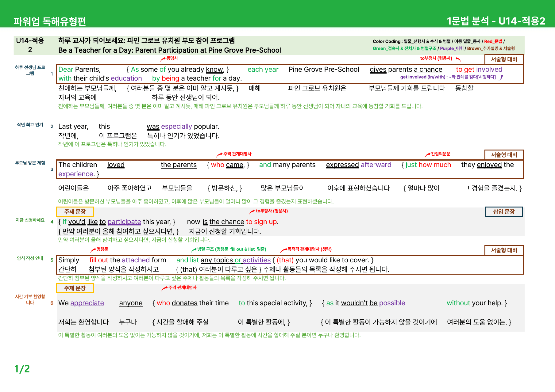Click the header title '파워업 독해유형편'
Viewport: 555px width, 392px height.
(50, 21)
